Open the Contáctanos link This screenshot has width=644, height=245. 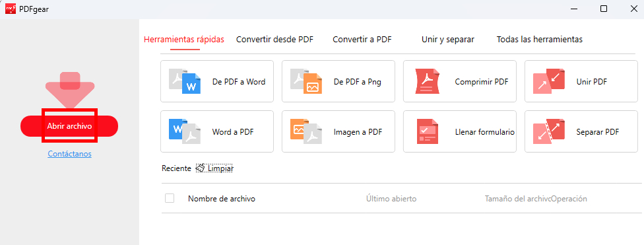click(69, 154)
